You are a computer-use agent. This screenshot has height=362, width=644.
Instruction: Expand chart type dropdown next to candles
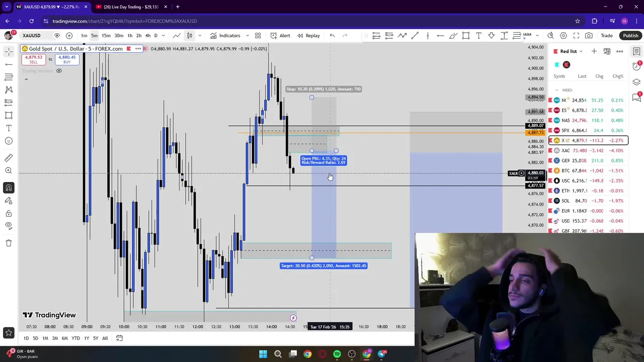[x=200, y=36]
